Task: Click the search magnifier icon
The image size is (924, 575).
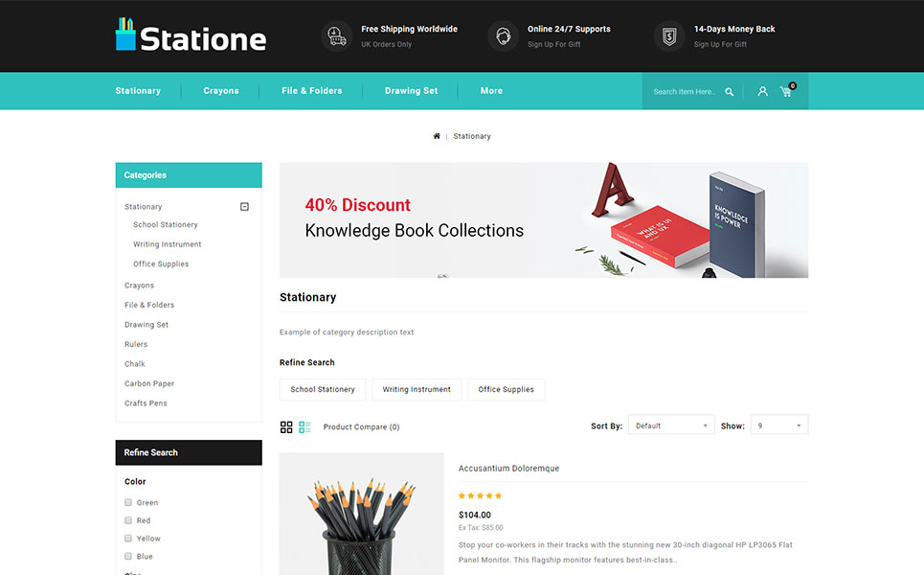Action: (x=729, y=91)
